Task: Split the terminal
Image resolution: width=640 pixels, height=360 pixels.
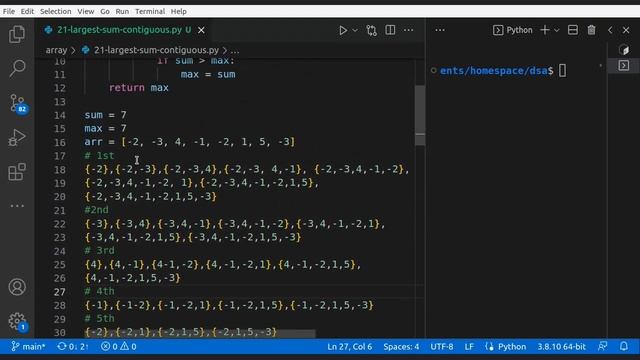Action: pos(573,30)
